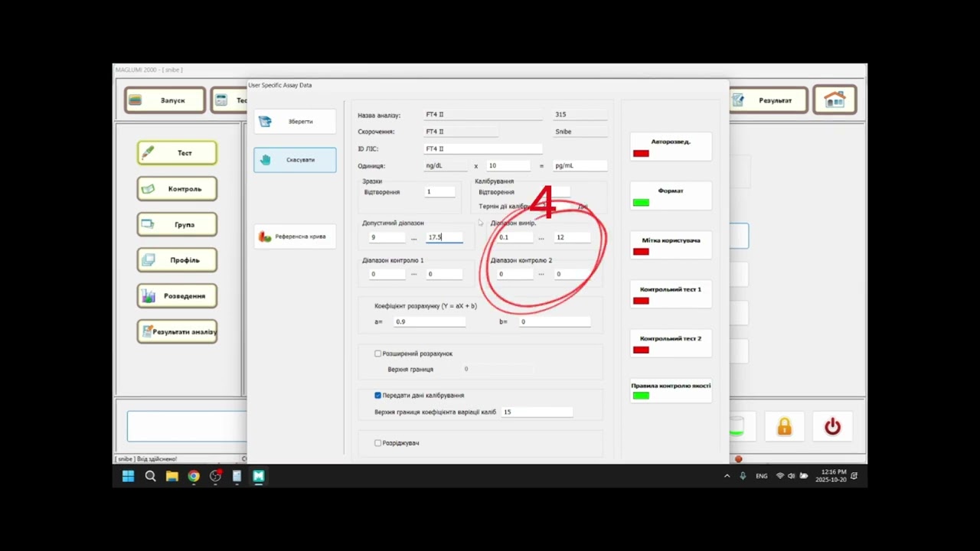Select Тест in the left menu
Viewport: 980px width, 551px height.
pos(177,153)
